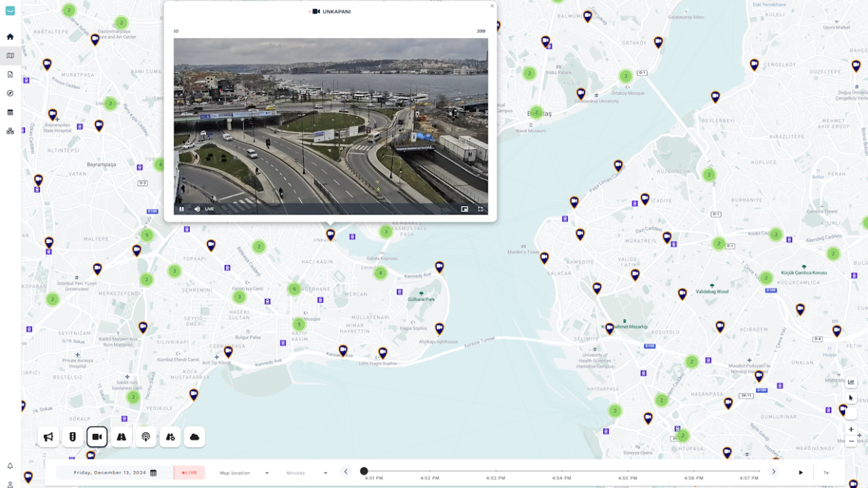Switch to fullscreen on the camera player
Viewport: 868px width, 488px height.
click(x=479, y=209)
